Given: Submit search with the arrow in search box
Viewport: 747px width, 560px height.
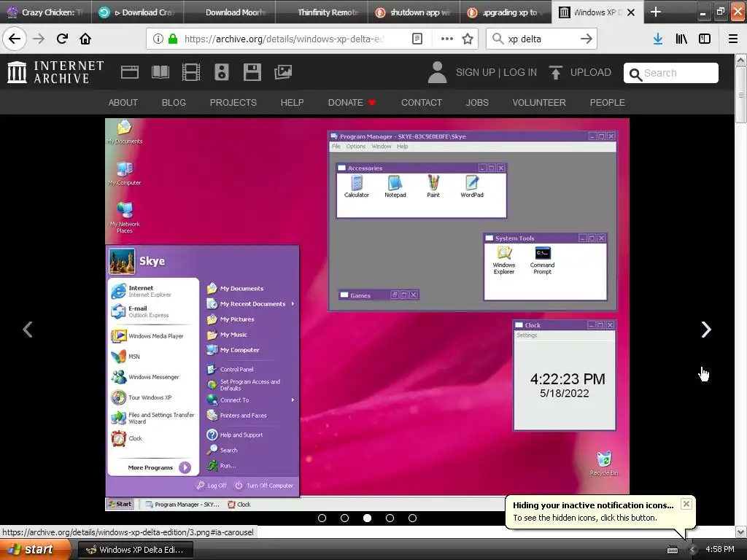Looking at the screenshot, I should point(586,39).
